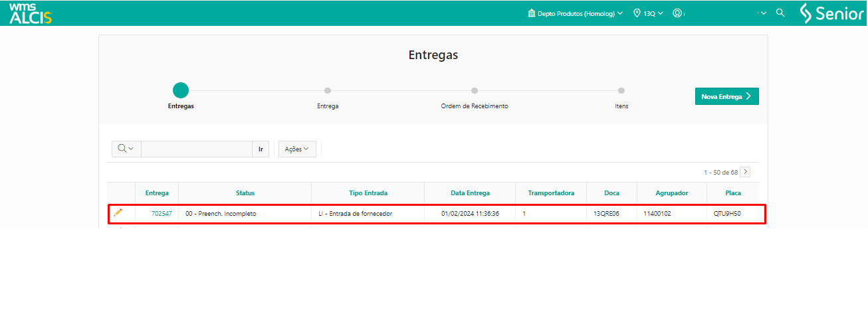Image resolution: width=868 pixels, height=320 pixels.
Task: Sort by Placa column header
Action: click(733, 193)
